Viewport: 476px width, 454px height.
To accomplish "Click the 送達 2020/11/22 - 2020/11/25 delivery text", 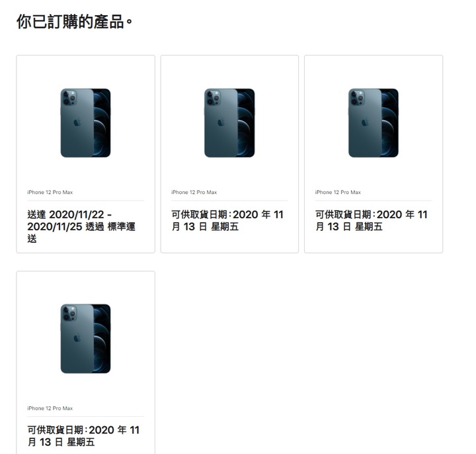I will pyautogui.click(x=81, y=226).
